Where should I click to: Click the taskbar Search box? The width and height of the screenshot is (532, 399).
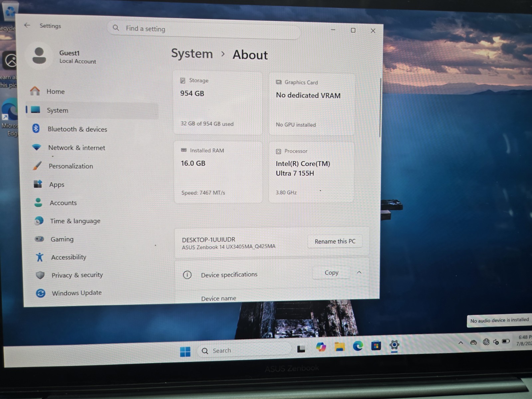[x=244, y=350]
